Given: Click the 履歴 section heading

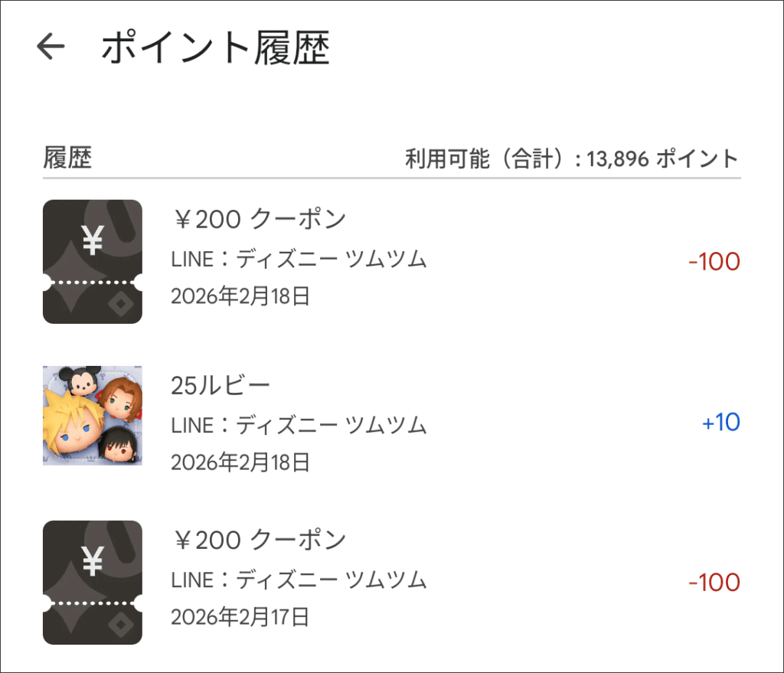Looking at the screenshot, I should 67,158.
